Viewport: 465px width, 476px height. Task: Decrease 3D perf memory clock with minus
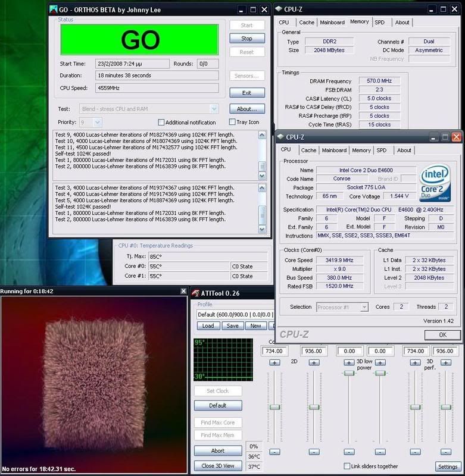click(446, 452)
